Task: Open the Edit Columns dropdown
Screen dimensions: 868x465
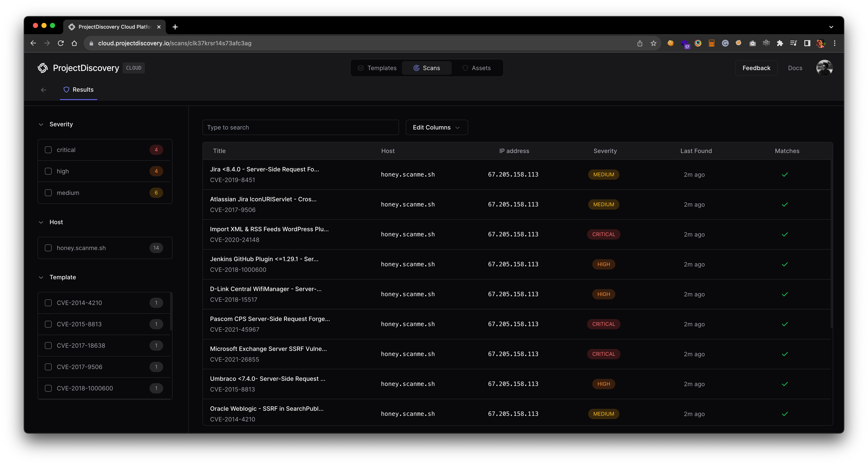Action: click(x=436, y=127)
